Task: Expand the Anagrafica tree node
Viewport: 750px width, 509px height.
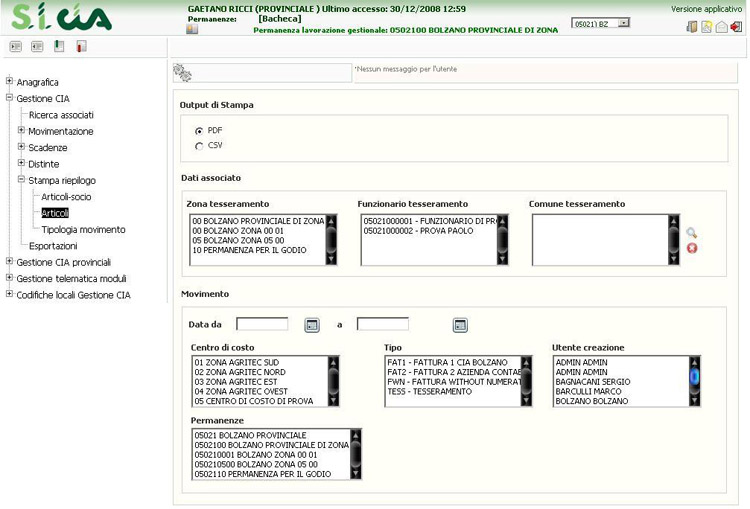Action: tap(9, 81)
